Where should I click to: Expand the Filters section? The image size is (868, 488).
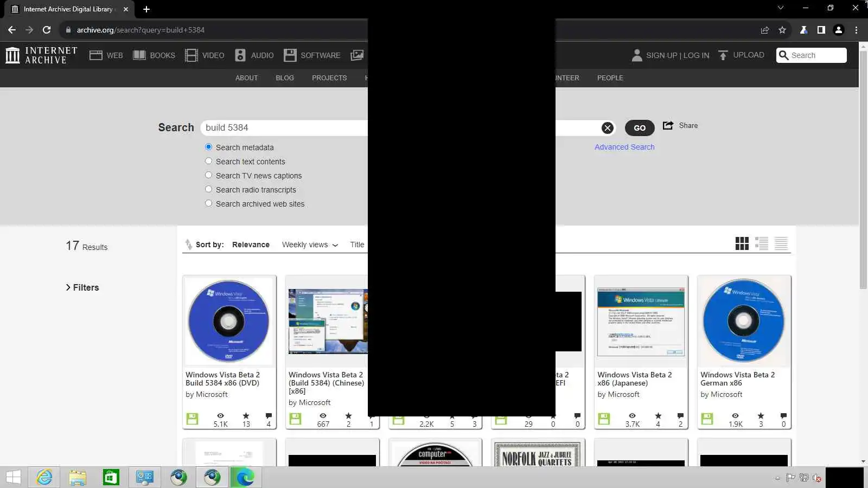82,287
